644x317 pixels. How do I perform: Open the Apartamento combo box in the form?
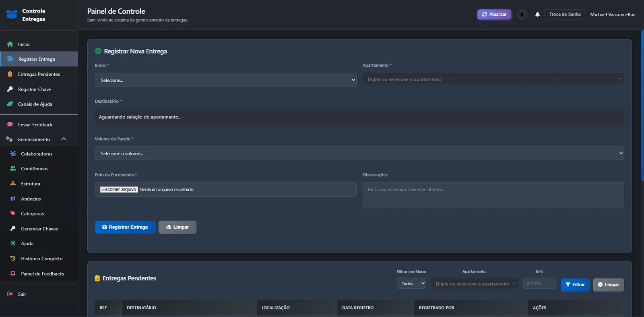coord(493,79)
